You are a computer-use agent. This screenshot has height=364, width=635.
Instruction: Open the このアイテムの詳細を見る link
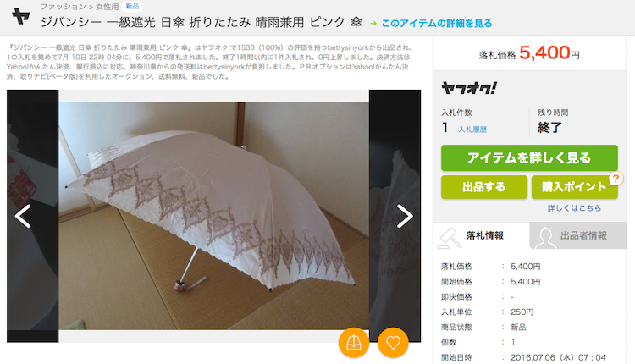click(437, 24)
